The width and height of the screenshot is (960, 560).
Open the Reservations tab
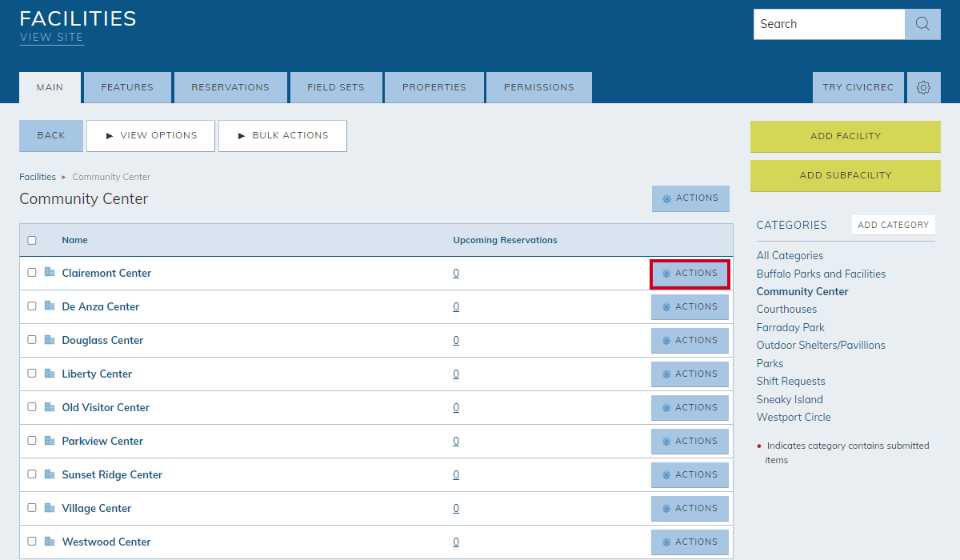pos(230,87)
